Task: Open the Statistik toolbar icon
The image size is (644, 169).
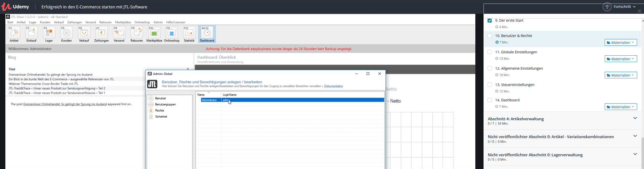Action: [189, 34]
